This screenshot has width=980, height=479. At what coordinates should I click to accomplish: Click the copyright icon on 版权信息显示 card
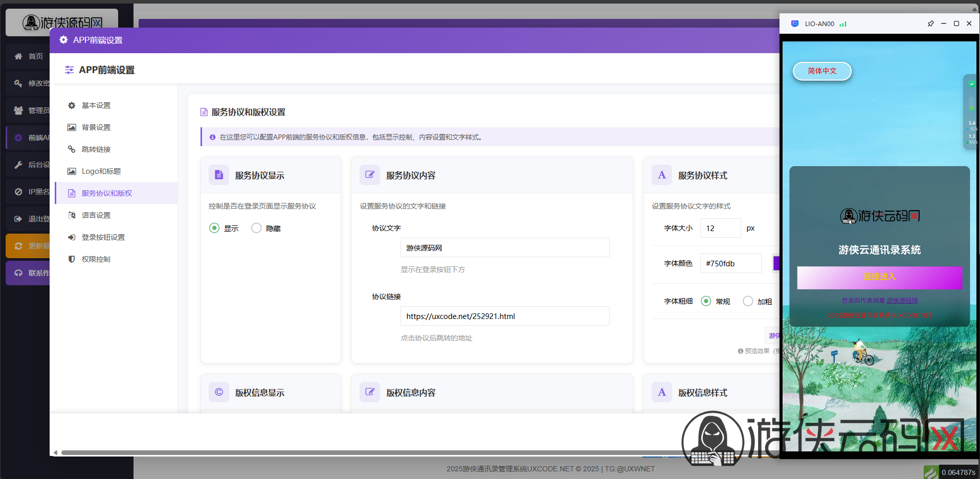(x=219, y=392)
